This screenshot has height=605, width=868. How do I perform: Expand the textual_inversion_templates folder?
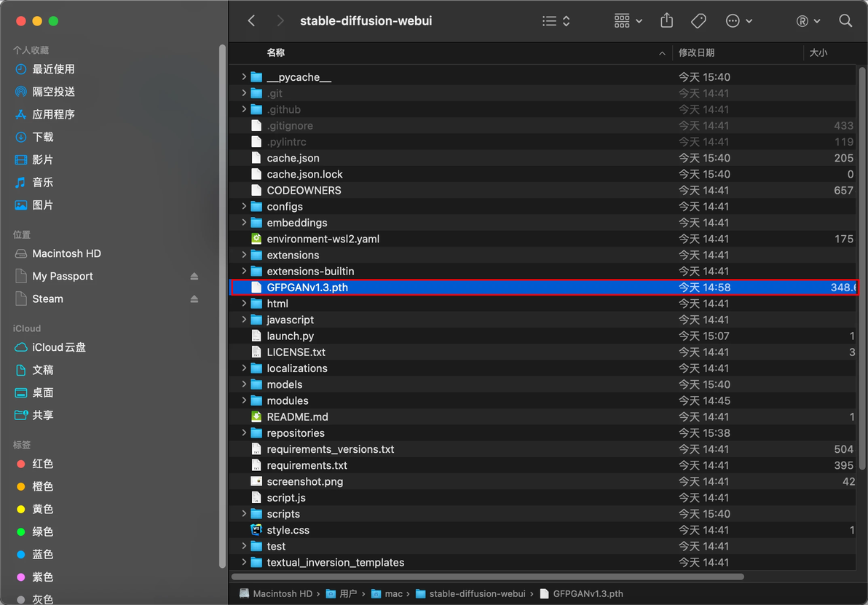pos(244,562)
